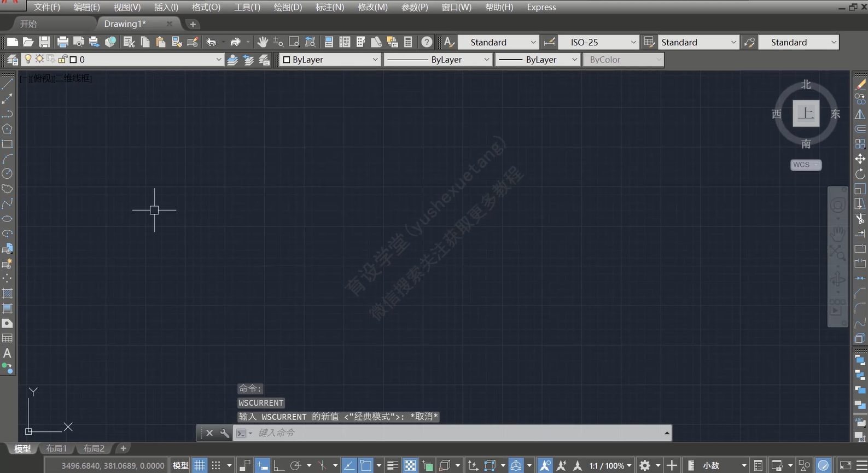
Task: Select the Multiline Text A tool
Action: coord(7,353)
